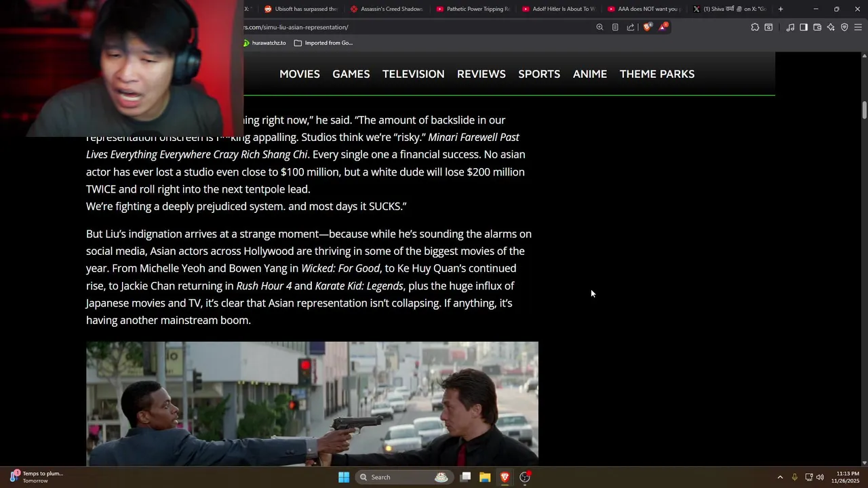Click Brave browser icon on taskbar

pyautogui.click(x=505, y=477)
